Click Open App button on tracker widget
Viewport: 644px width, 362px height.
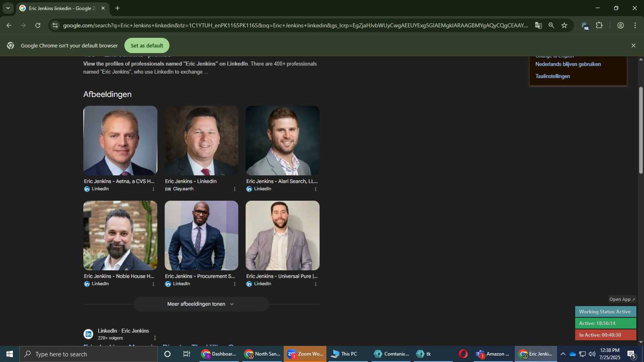622,299
